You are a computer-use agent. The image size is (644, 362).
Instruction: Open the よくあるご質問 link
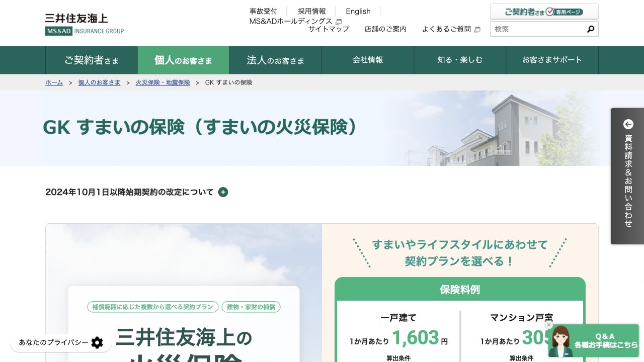447,29
